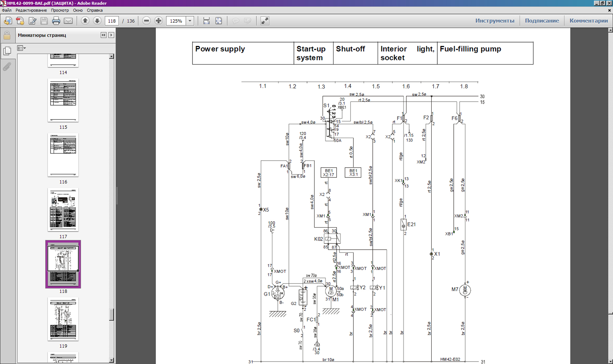This screenshot has width=613, height=364.
Task: Open the Инструменты tools pane
Action: tap(494, 21)
